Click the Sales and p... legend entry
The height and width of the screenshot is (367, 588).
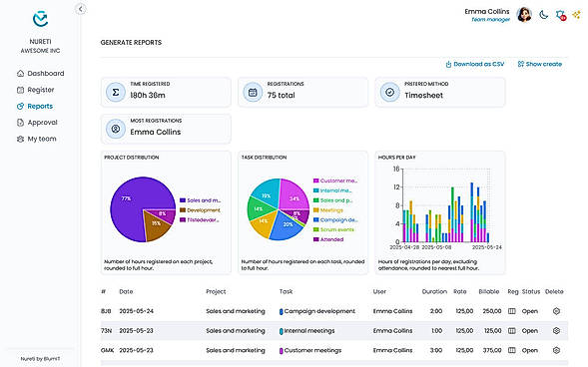333,200
